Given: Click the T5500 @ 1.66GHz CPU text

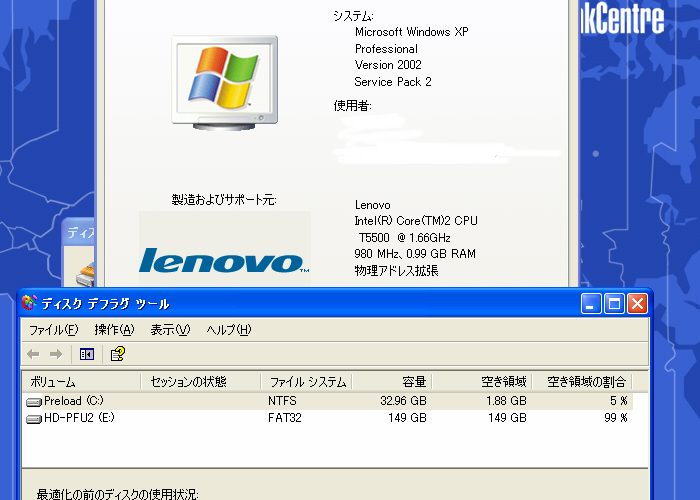Looking at the screenshot, I should tap(404, 238).
